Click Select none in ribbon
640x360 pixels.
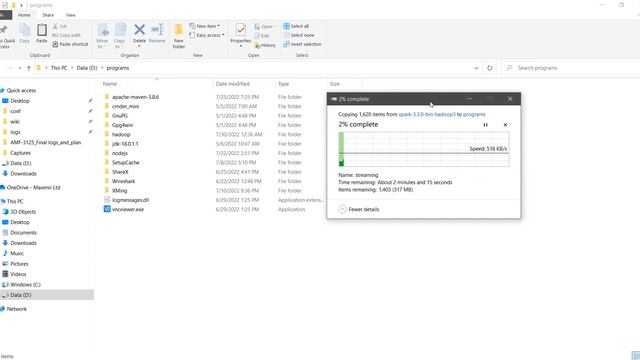click(x=299, y=35)
